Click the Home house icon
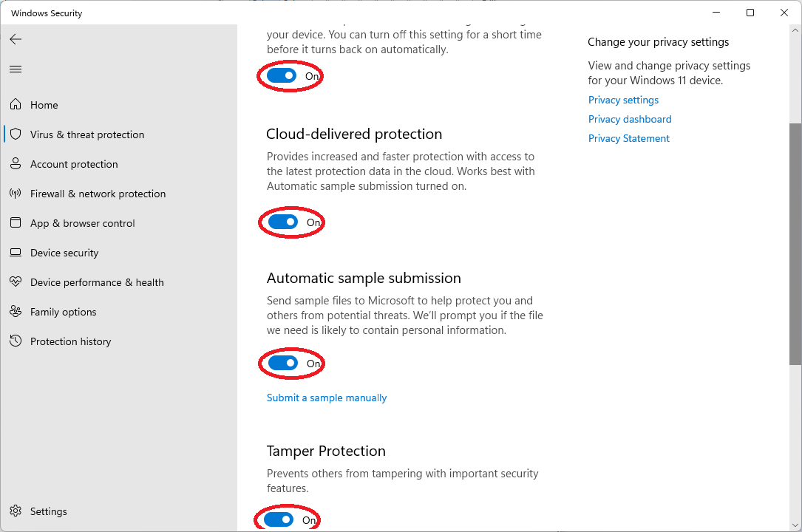The height and width of the screenshot is (532, 802). pyautogui.click(x=16, y=105)
